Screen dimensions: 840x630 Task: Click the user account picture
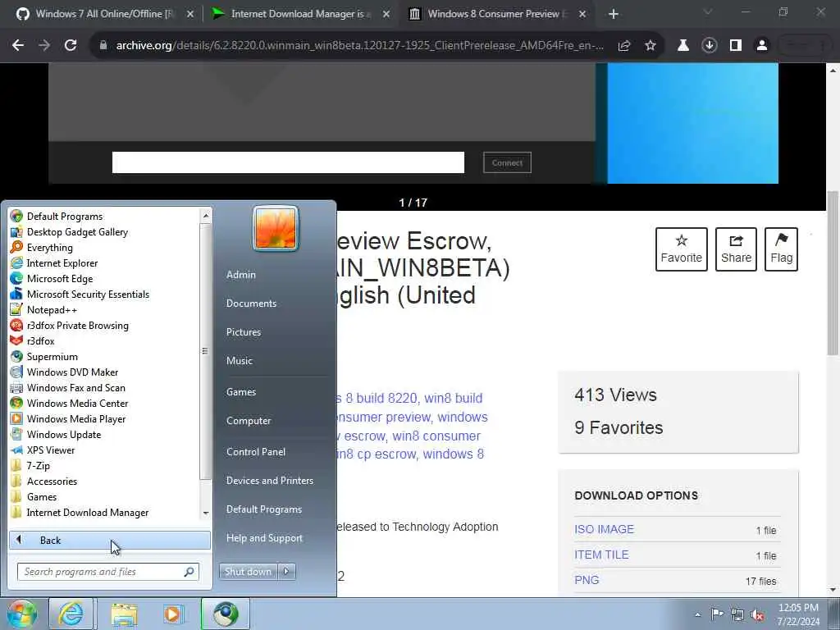(x=276, y=229)
